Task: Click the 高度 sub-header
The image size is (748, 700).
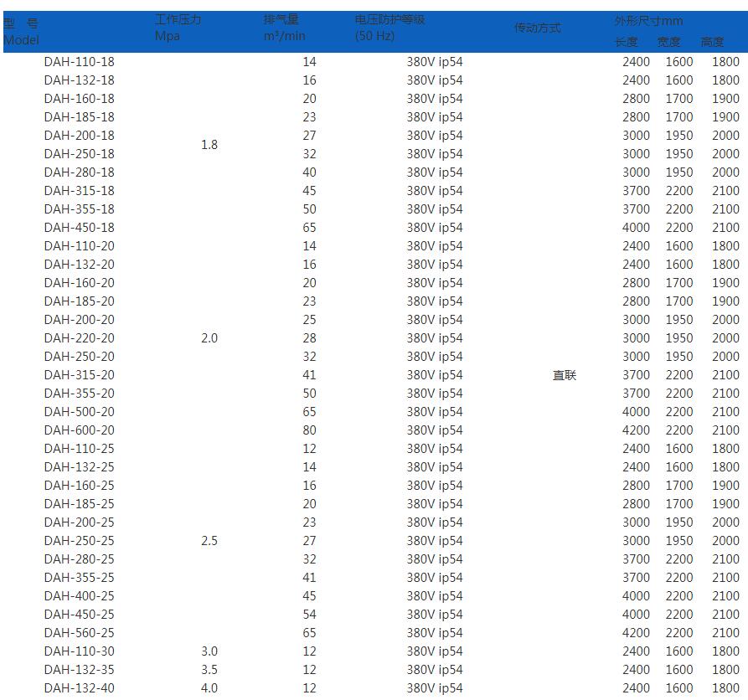Action: point(712,42)
